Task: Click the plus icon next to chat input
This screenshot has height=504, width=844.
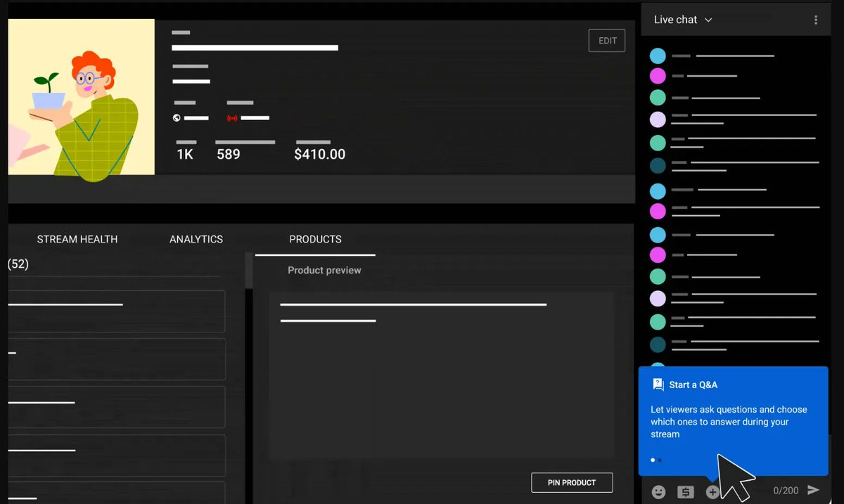Action: (712, 492)
